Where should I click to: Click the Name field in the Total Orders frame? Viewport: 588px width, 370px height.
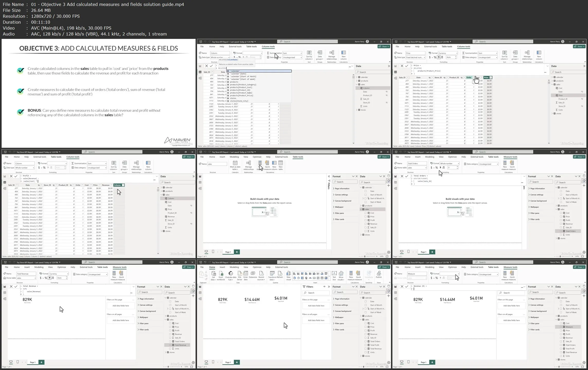tap(417, 164)
